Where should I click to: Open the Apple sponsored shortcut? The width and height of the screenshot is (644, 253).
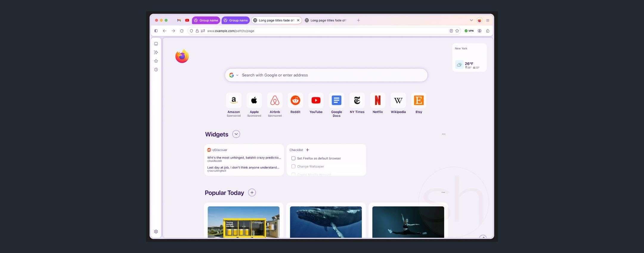(x=254, y=105)
